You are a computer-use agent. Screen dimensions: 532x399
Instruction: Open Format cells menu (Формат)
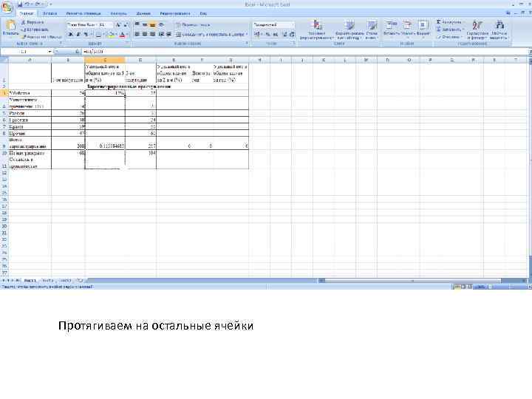pos(423,29)
